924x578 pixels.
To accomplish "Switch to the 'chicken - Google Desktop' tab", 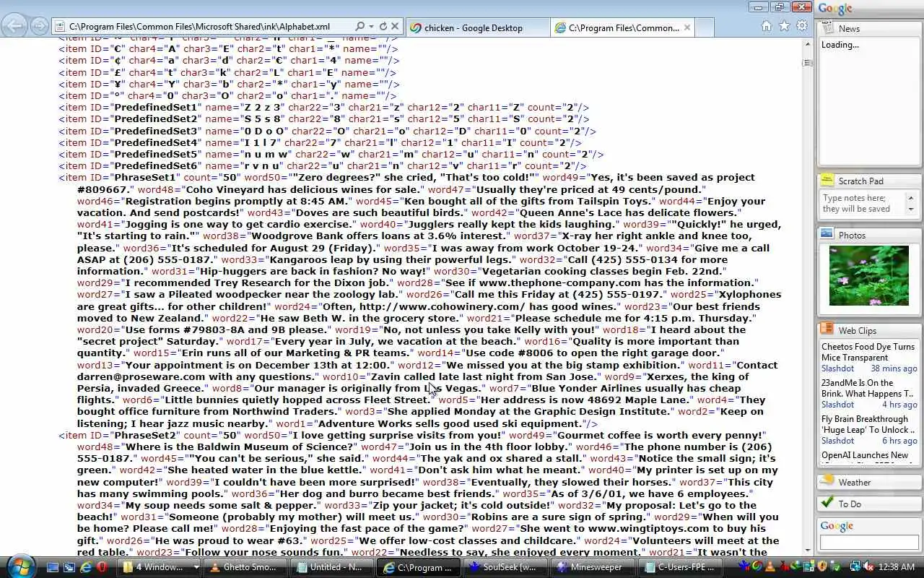I will coord(476,28).
